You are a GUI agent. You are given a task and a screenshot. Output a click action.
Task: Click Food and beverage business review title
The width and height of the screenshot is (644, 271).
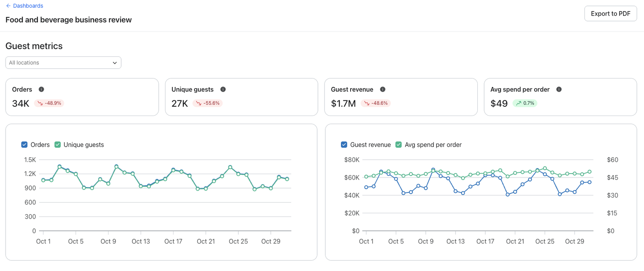tap(68, 20)
